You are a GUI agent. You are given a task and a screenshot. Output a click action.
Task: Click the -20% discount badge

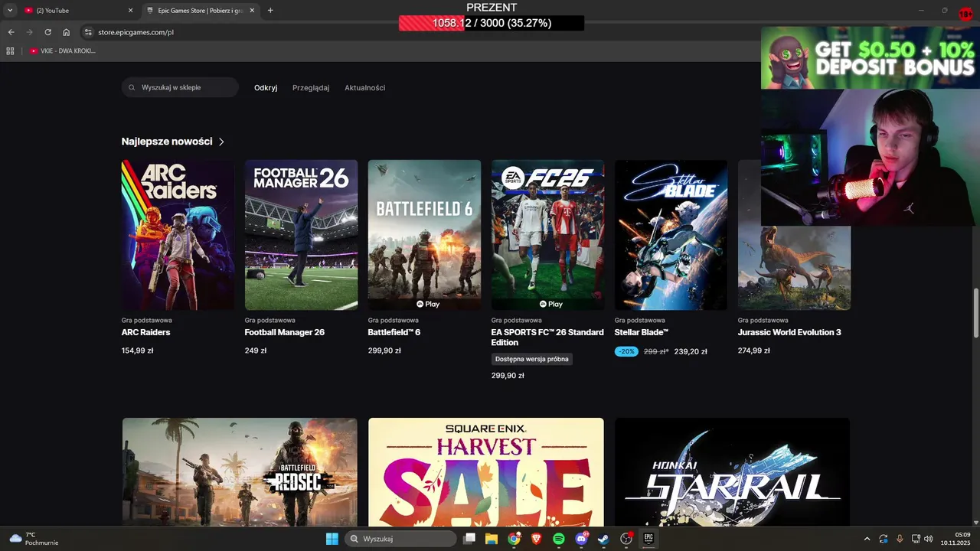pyautogui.click(x=626, y=351)
